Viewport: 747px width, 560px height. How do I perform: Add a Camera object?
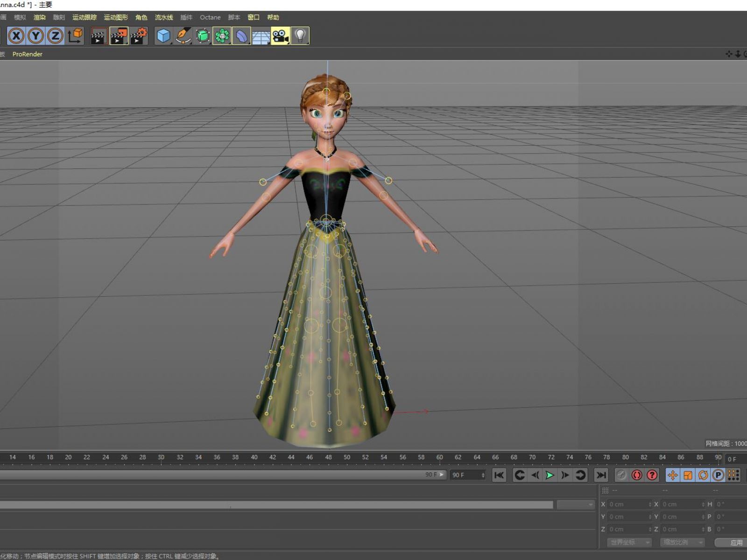[280, 36]
